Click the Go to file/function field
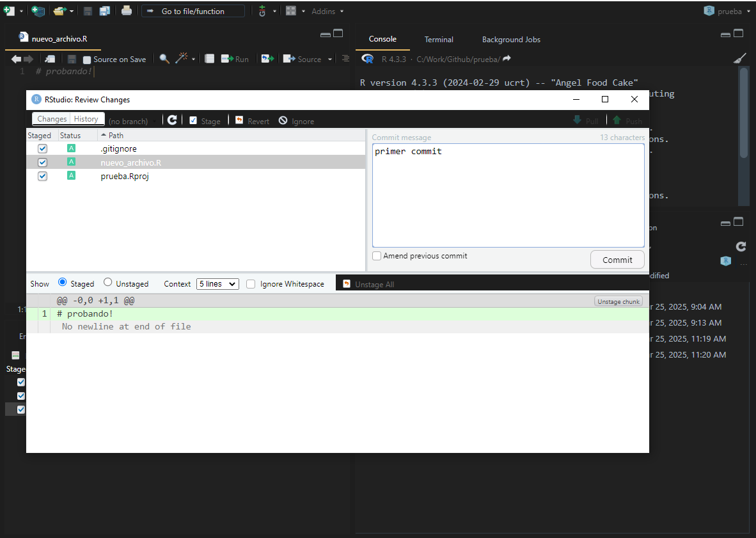Image resolution: width=756 pixels, height=538 pixels. point(193,11)
